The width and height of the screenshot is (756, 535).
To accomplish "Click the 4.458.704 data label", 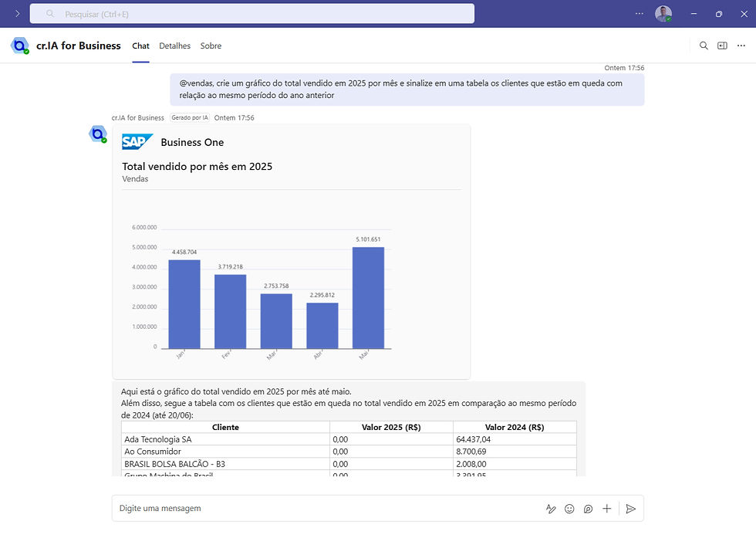I will [x=184, y=252].
